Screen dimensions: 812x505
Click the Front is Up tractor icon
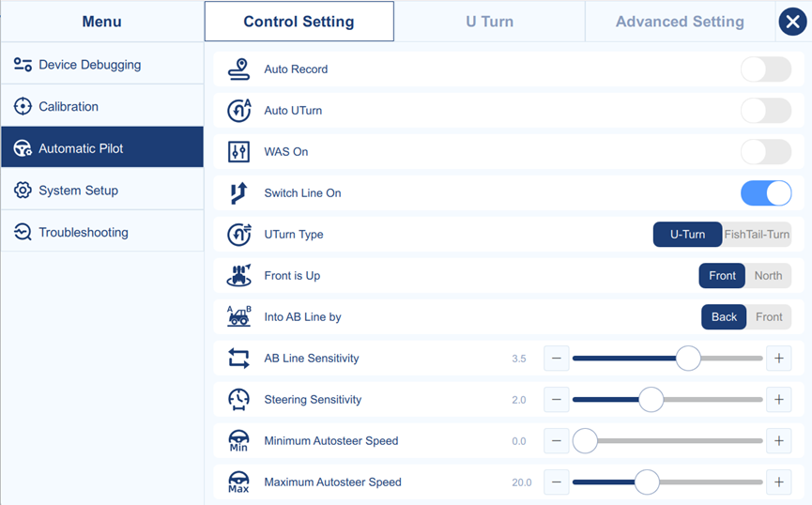238,276
